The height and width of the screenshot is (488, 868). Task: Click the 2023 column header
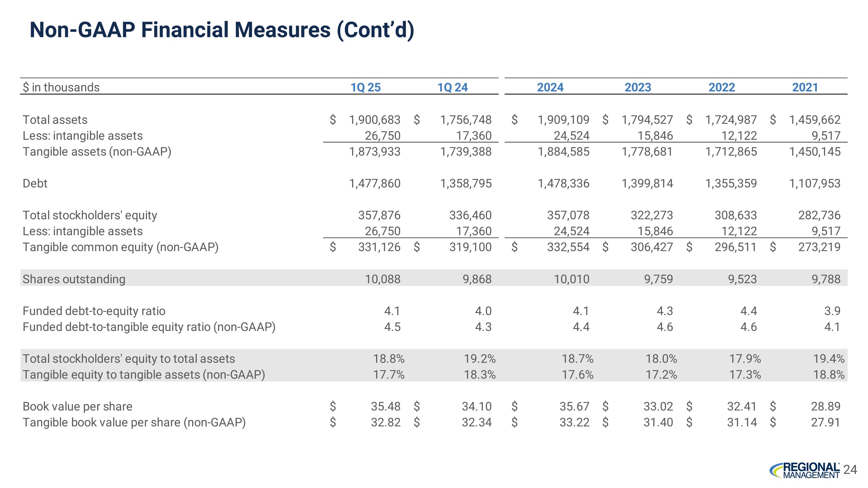pyautogui.click(x=637, y=88)
